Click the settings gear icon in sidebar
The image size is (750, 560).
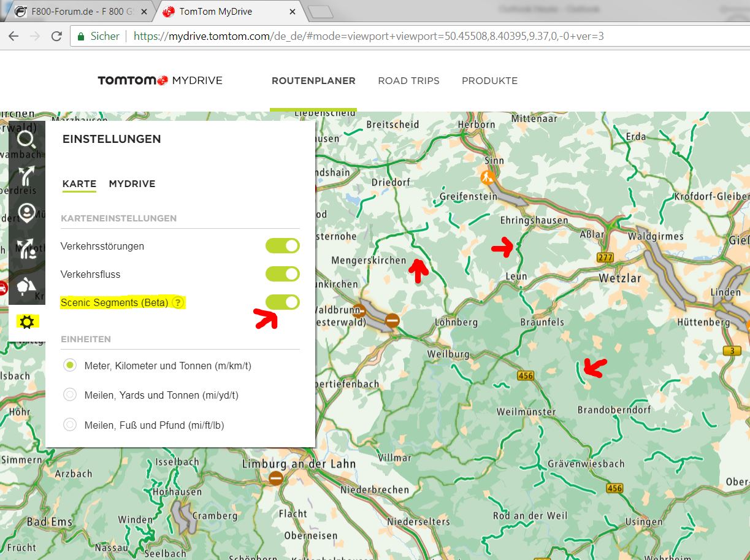click(27, 321)
